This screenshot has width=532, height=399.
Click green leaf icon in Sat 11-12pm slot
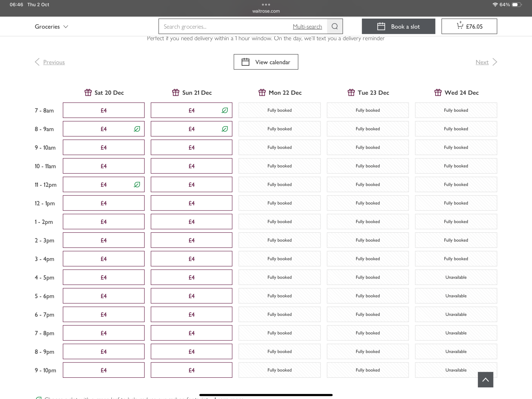click(x=137, y=185)
